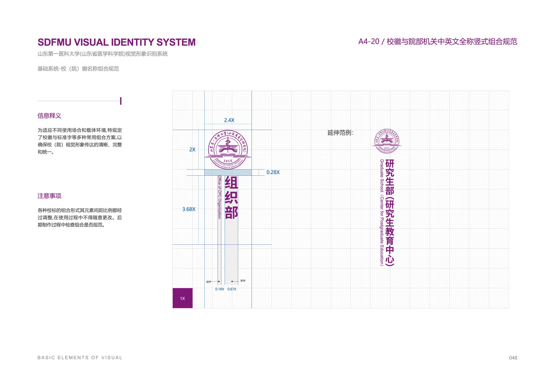Click the page number 048
This screenshot has width=555, height=392.
coord(513,358)
